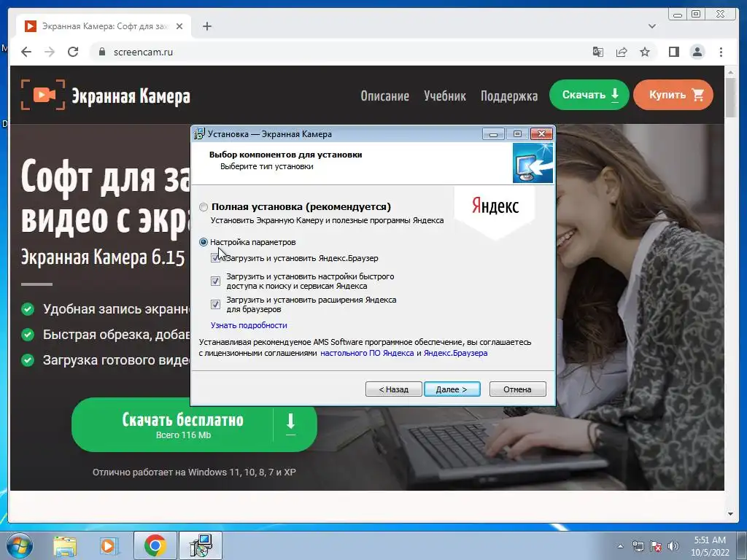Open the Учебник menu item
Viewport: 747px width, 560px height.
(x=445, y=96)
